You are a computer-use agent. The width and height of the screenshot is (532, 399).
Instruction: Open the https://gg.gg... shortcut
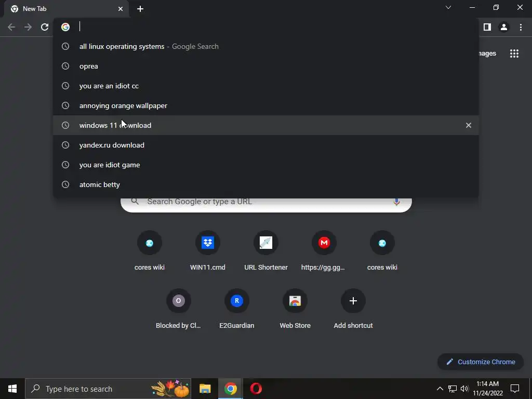pyautogui.click(x=324, y=251)
